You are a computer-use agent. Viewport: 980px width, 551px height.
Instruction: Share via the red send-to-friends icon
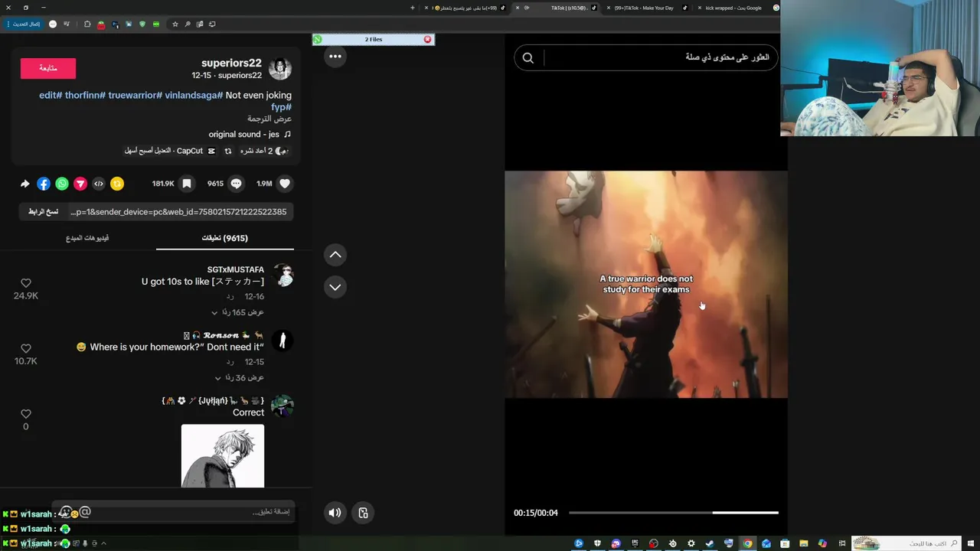[x=80, y=184]
